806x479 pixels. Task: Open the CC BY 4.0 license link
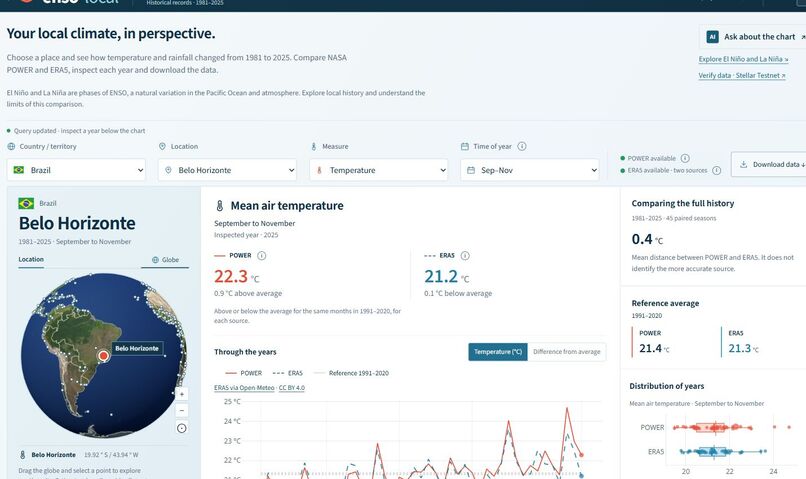click(x=291, y=388)
